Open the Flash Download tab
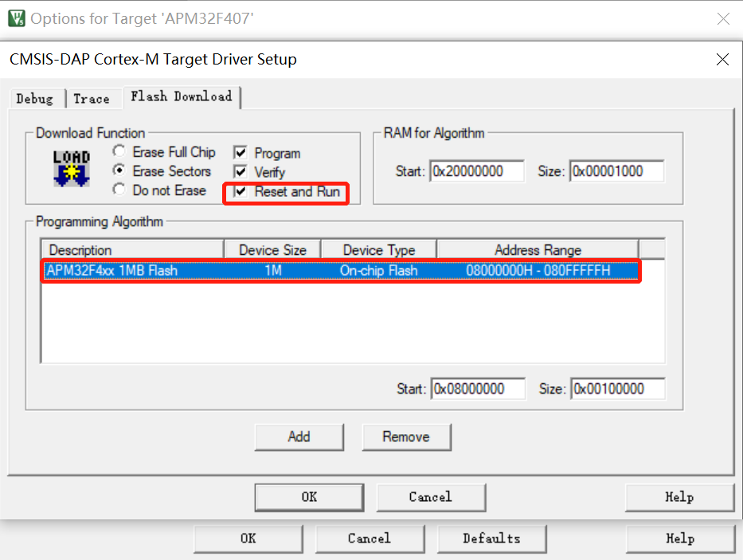The height and width of the screenshot is (560, 743). [x=182, y=96]
